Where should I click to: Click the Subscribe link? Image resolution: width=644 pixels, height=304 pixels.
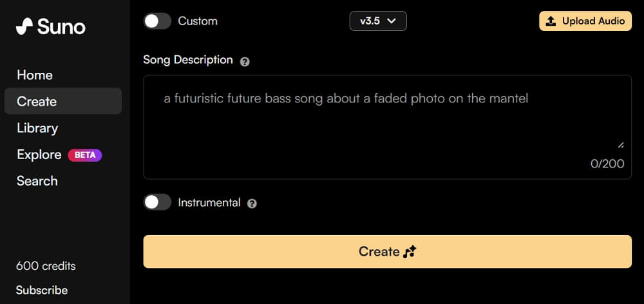(42, 290)
